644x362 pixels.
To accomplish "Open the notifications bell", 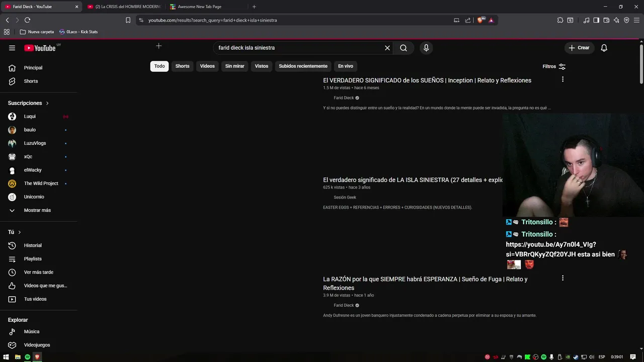I will point(604,48).
